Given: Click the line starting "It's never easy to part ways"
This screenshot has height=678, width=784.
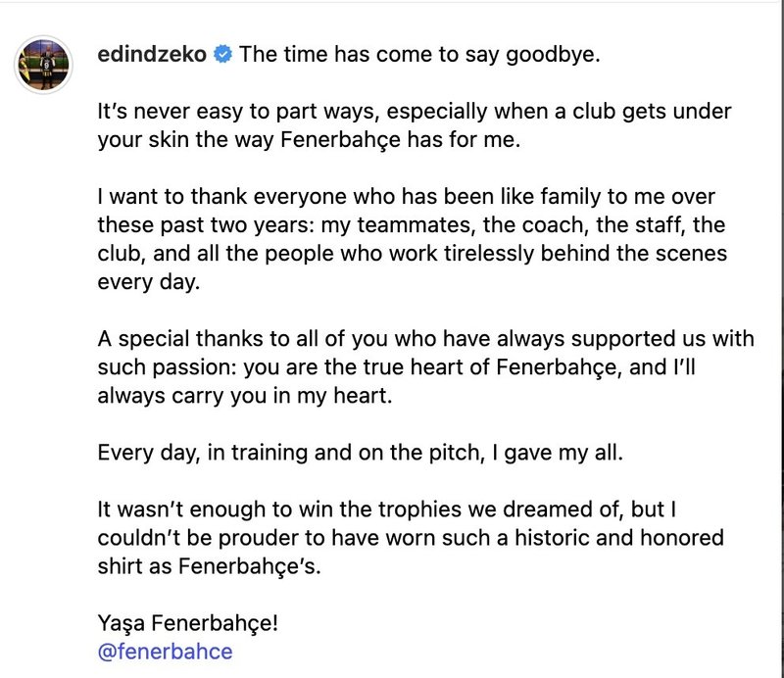Looking at the screenshot, I should pos(415,112).
